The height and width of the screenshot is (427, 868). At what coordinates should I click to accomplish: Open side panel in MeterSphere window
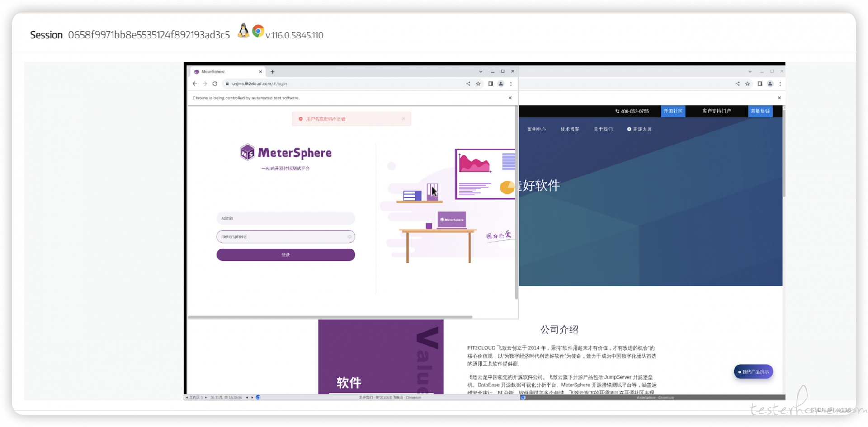[491, 84]
